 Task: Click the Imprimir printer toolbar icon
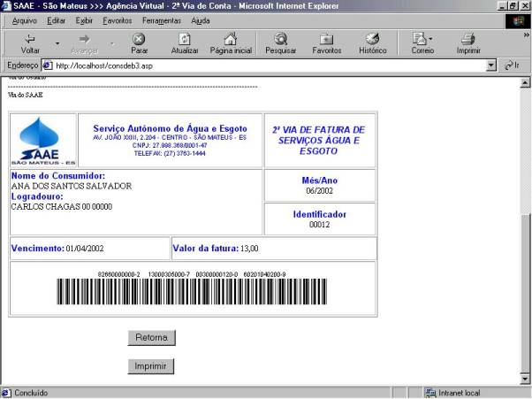pyautogui.click(x=468, y=39)
